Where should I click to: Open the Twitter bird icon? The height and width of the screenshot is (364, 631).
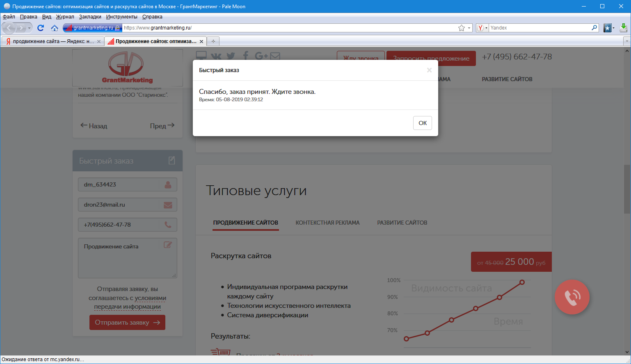(231, 56)
